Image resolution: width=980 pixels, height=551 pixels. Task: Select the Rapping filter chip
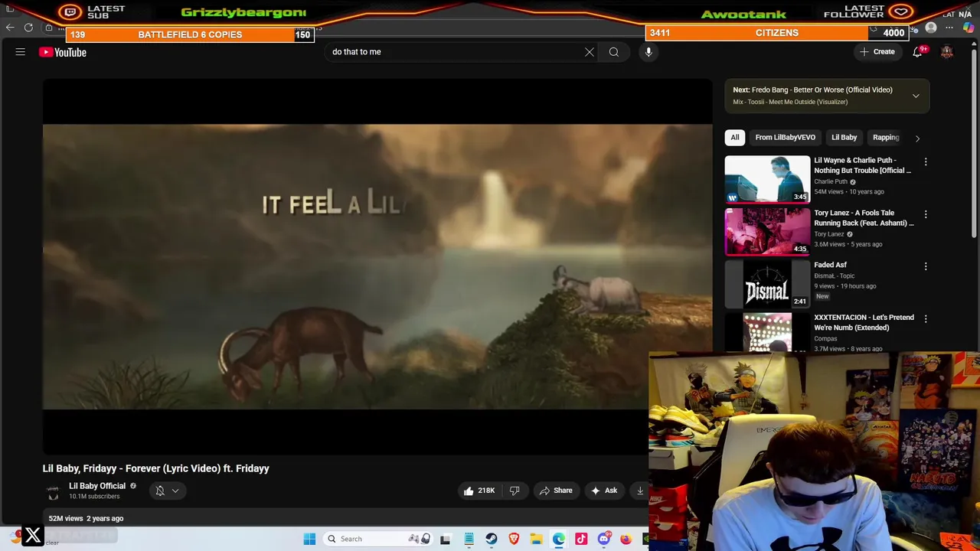(x=886, y=138)
